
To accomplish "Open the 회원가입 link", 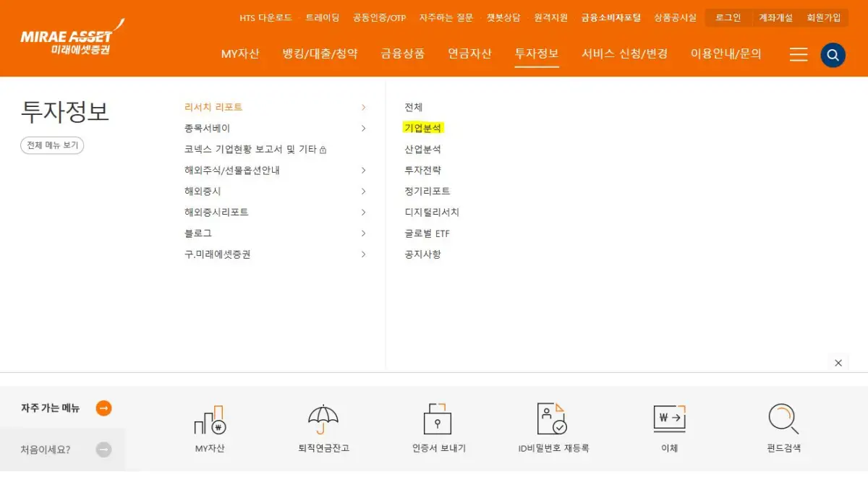I will (825, 17).
